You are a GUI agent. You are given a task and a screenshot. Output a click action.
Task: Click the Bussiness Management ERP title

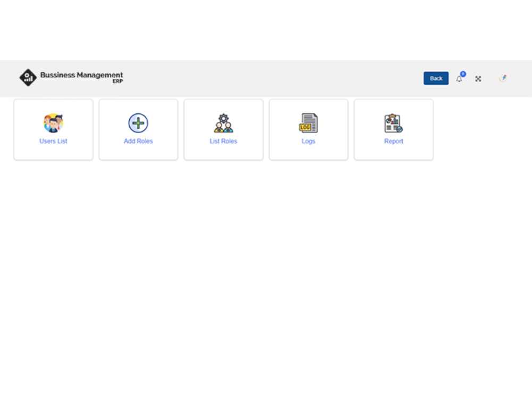pyautogui.click(x=81, y=77)
